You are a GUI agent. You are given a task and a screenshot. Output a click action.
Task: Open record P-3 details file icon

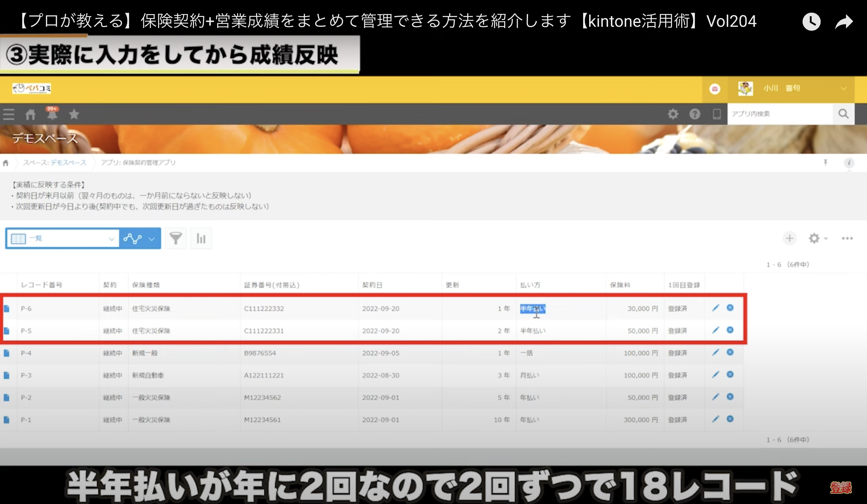(7, 375)
